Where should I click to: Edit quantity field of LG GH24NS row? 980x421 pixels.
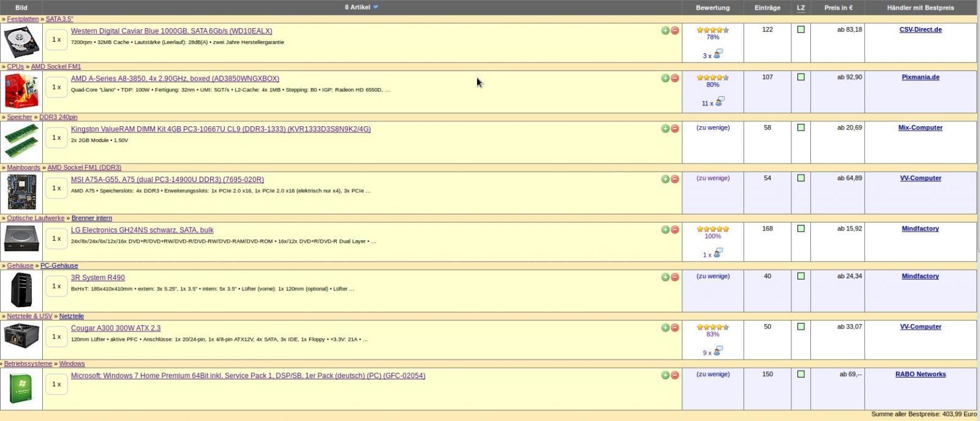point(56,238)
